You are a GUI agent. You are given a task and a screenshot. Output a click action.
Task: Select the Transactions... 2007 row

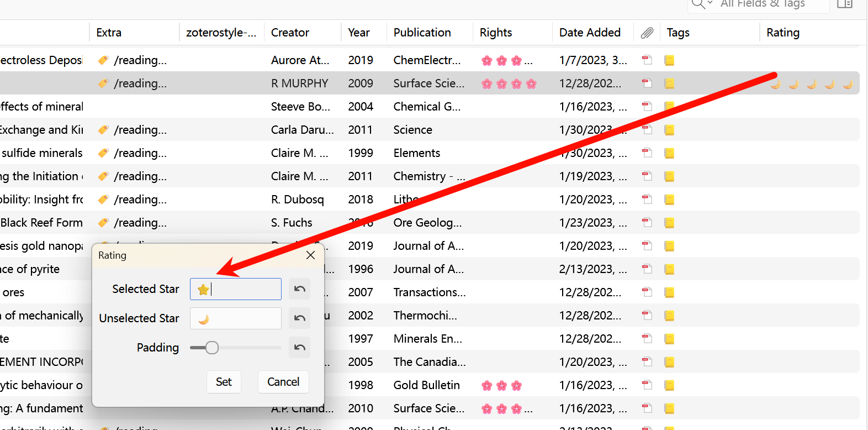pyautogui.click(x=430, y=292)
